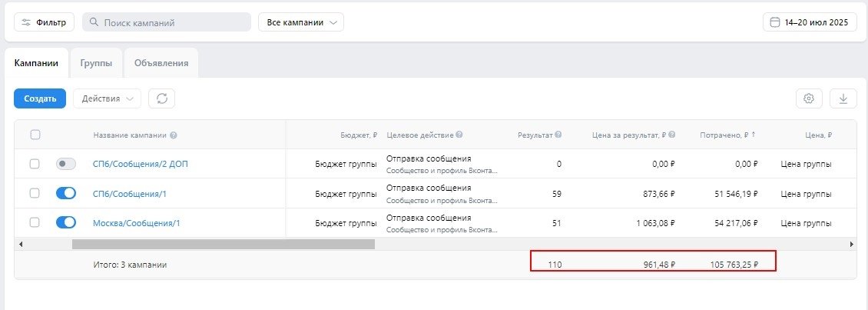
Task: Switch to the Группы tab
Action: pyautogui.click(x=96, y=63)
